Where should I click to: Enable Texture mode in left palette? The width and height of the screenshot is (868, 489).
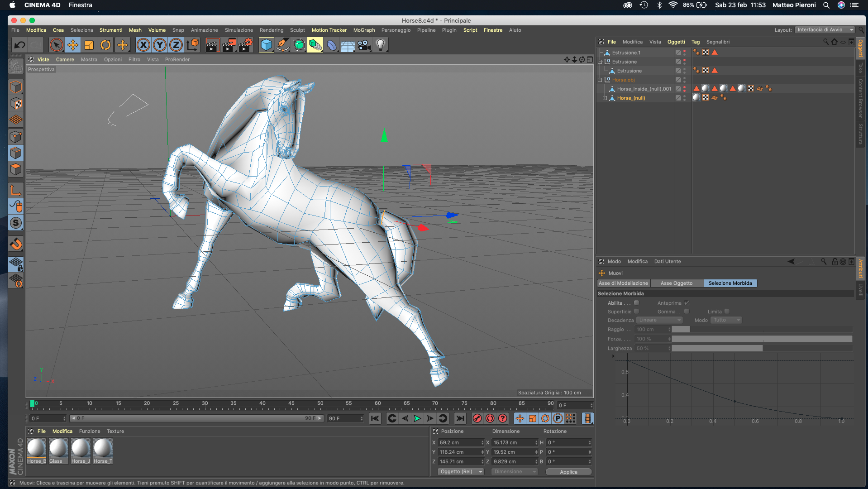(16, 104)
